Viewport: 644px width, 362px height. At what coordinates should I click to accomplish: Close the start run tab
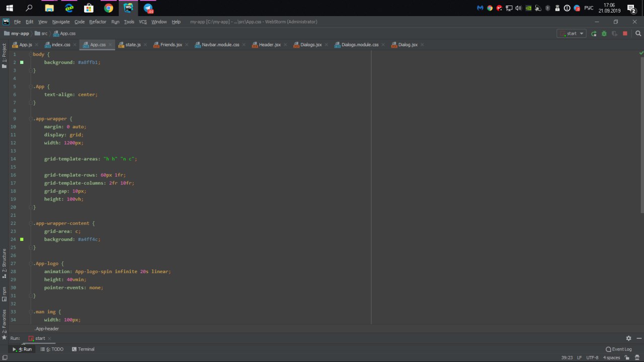[49, 338]
